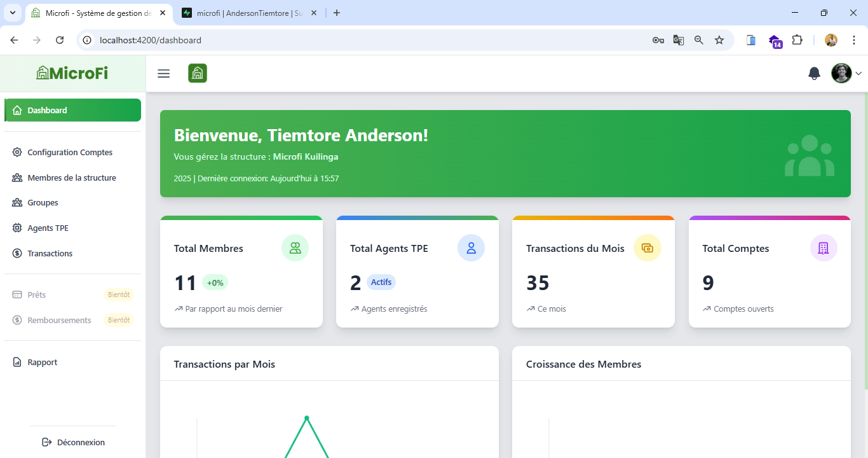Open the MicroFi logo link

(x=71, y=73)
